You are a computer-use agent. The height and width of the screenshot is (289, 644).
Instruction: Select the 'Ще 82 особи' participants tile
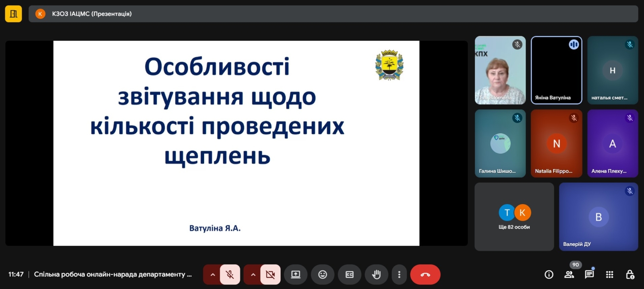coord(514,217)
